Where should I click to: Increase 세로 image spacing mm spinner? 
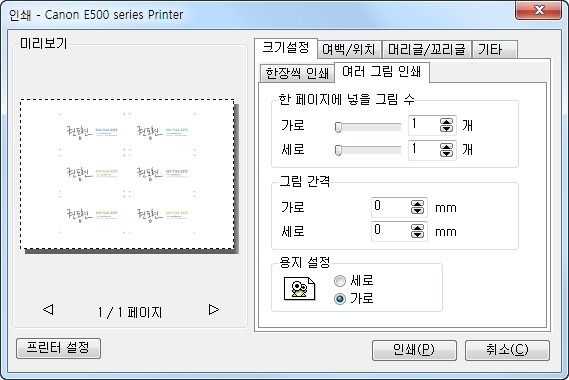click(418, 228)
